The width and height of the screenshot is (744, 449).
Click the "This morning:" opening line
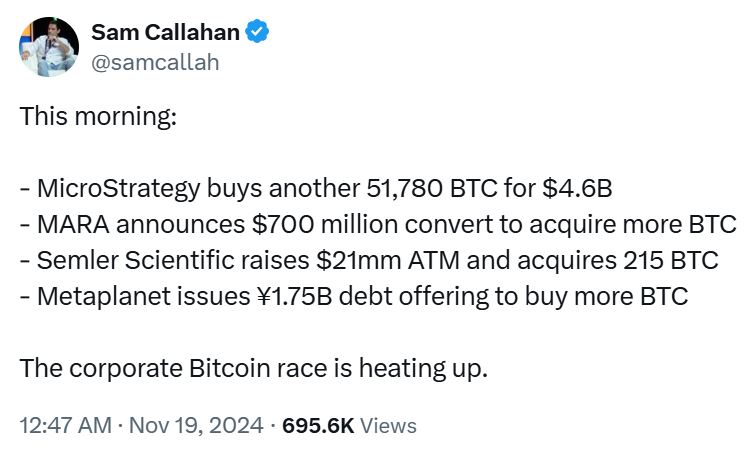pyautogui.click(x=98, y=115)
